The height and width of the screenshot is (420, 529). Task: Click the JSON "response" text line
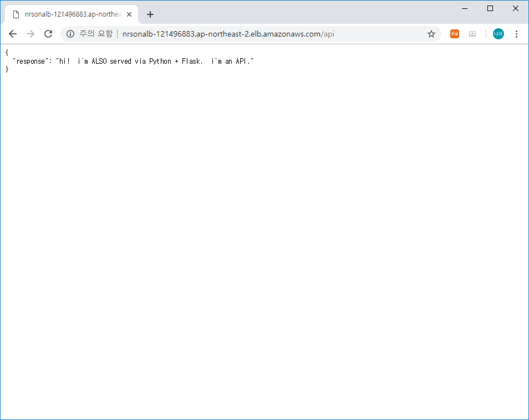(133, 61)
